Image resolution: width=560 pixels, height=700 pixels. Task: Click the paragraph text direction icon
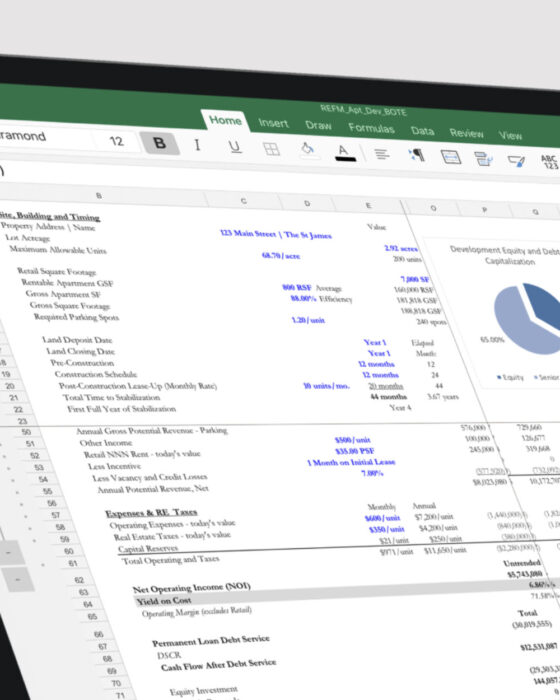click(416, 155)
